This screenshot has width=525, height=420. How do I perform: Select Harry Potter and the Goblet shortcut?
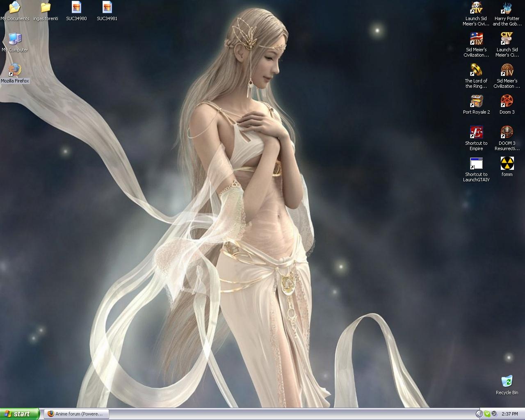point(507,8)
